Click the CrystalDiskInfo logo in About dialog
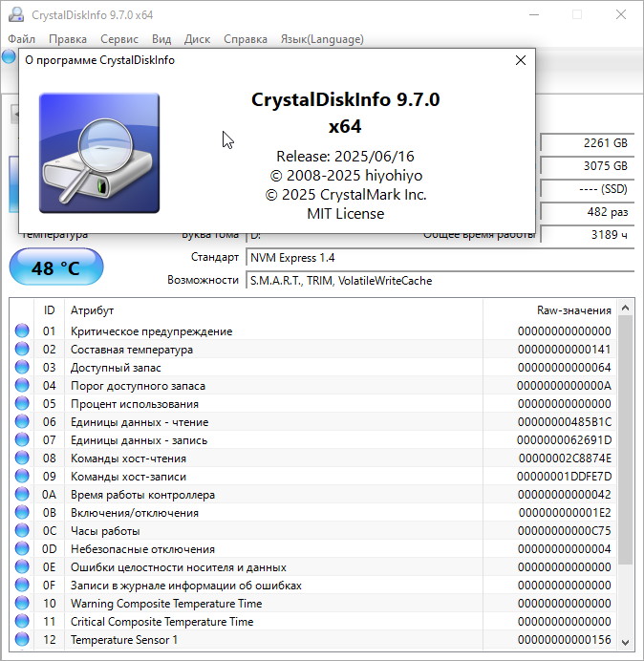Screen dimensions: 644x661 tap(99, 153)
